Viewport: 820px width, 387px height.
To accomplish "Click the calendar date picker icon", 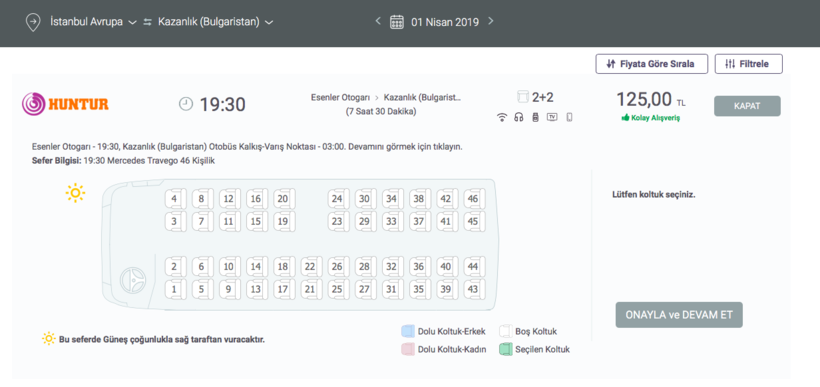I will [397, 22].
